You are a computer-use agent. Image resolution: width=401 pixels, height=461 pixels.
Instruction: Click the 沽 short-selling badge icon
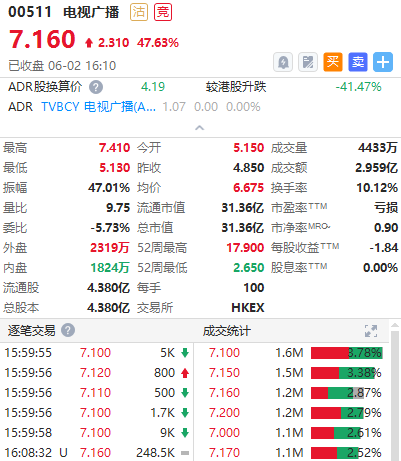pyautogui.click(x=139, y=12)
